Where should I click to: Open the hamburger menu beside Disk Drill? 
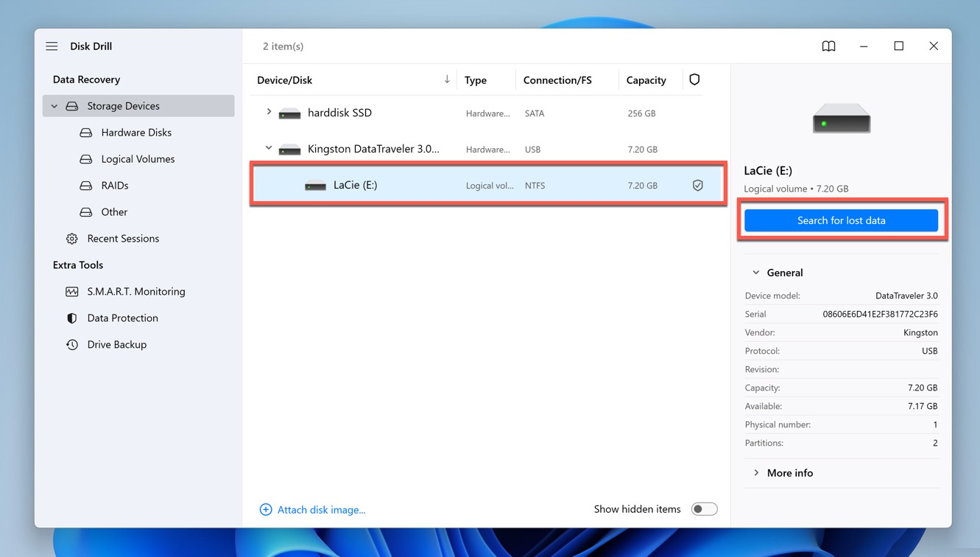click(52, 46)
